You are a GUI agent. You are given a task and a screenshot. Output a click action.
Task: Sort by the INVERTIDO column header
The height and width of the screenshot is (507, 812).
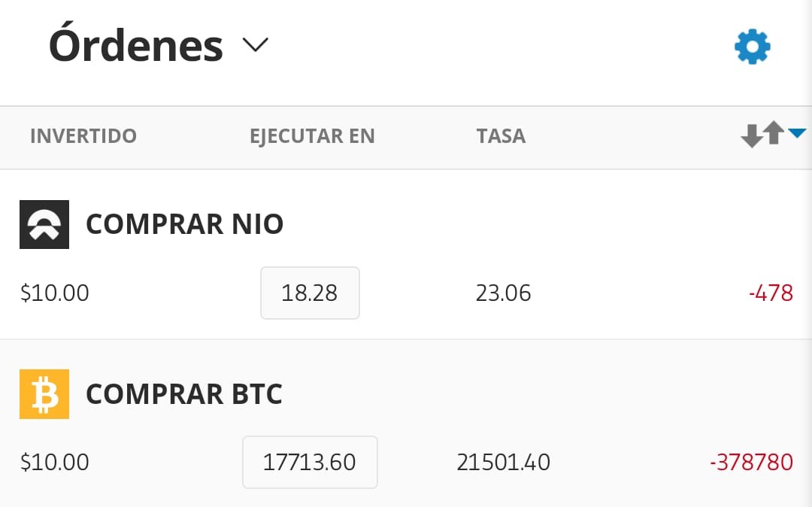pyautogui.click(x=83, y=136)
